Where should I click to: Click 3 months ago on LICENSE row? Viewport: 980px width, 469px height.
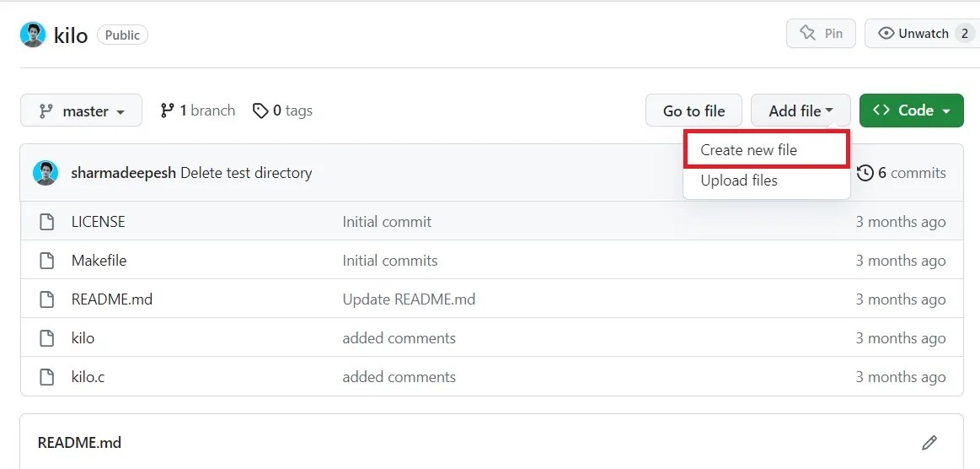pos(901,222)
